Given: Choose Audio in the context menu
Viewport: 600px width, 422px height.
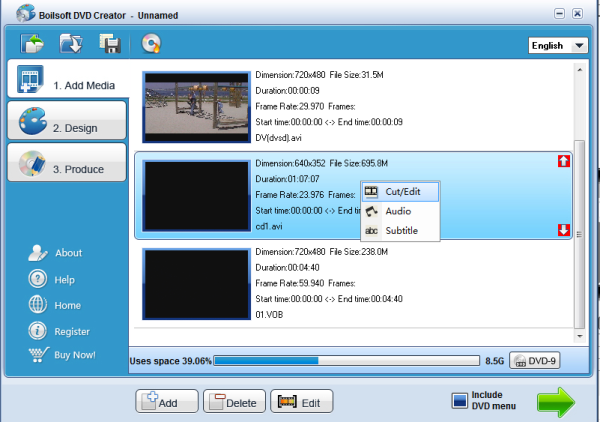Looking at the screenshot, I should pyautogui.click(x=400, y=211).
